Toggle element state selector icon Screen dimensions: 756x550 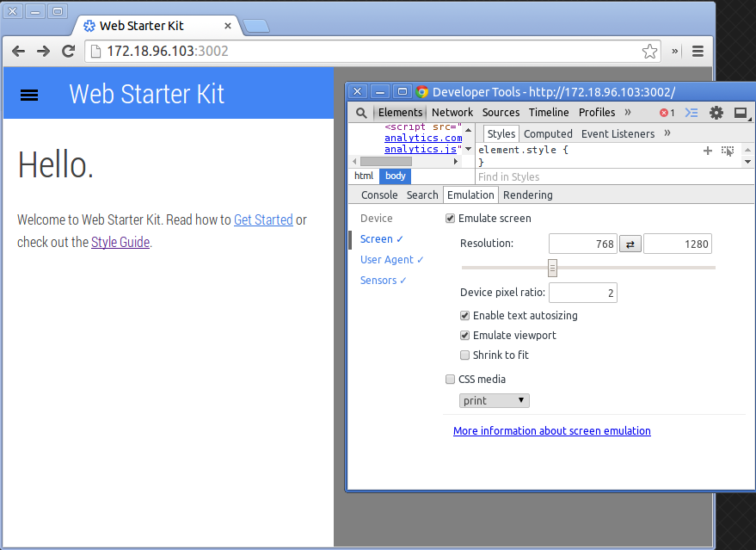728,151
